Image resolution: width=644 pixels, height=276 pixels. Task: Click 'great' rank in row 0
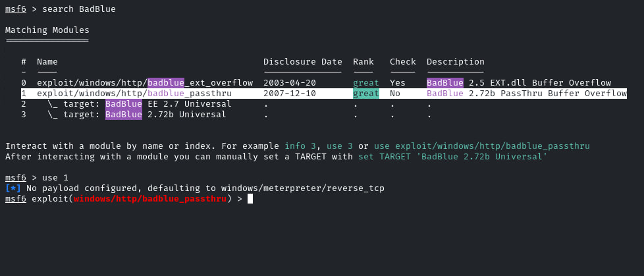click(x=366, y=83)
